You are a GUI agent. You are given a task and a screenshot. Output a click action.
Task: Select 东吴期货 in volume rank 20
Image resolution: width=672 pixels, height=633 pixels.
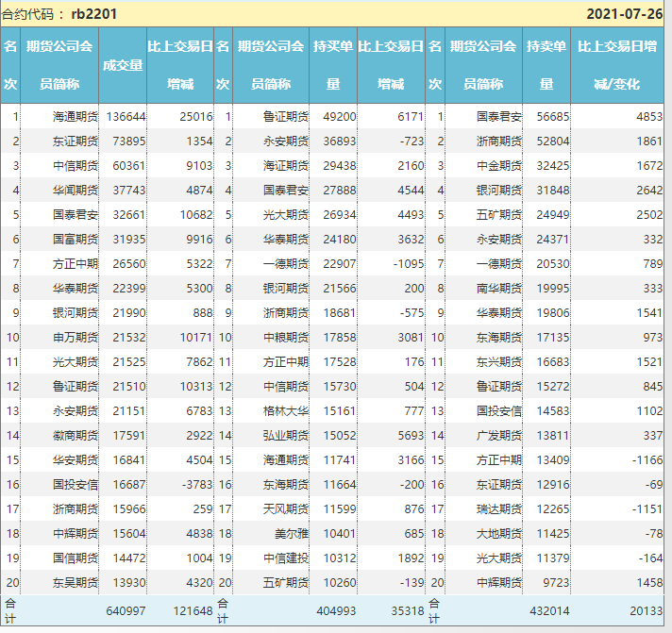click(x=76, y=583)
